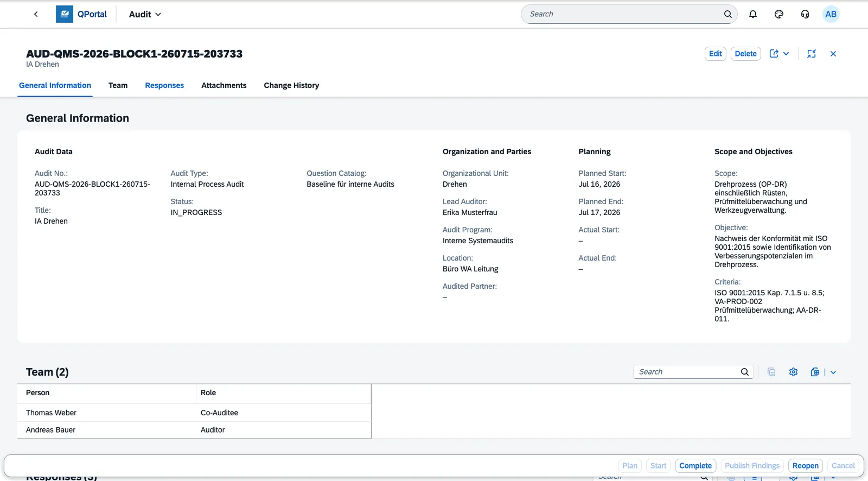The height and width of the screenshot is (481, 868).
Task: Exit full screen mode icon
Action: (x=812, y=54)
